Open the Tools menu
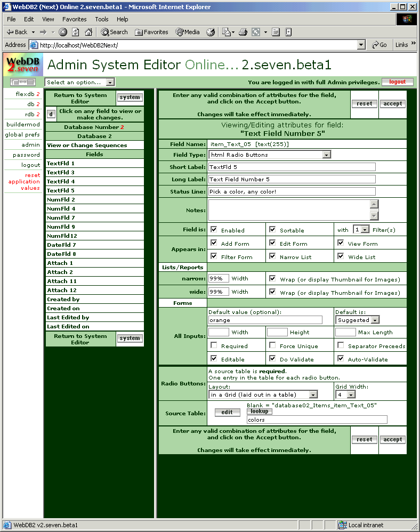Screen dimensions: 420x532 101,19
